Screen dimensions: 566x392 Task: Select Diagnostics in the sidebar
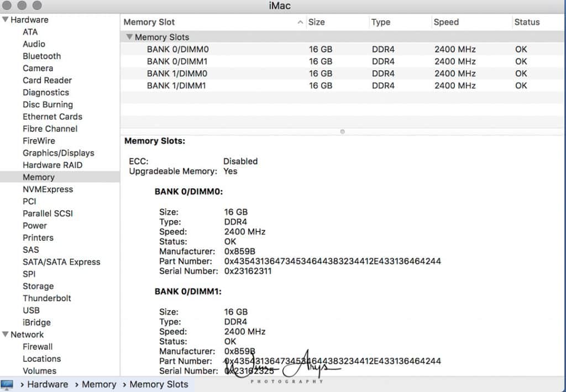[45, 92]
